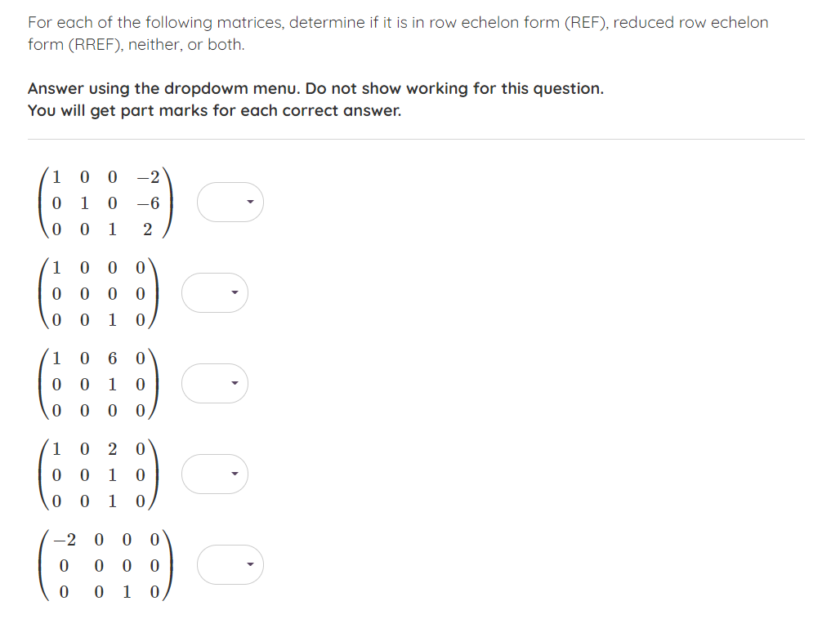Open the dropdown beside the second matrix
840x628 pixels.
[x=215, y=292]
